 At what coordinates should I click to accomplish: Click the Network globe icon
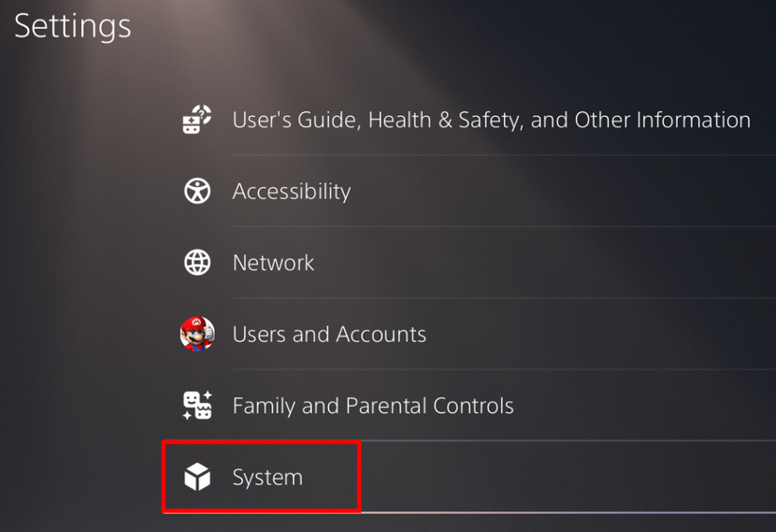point(197,263)
